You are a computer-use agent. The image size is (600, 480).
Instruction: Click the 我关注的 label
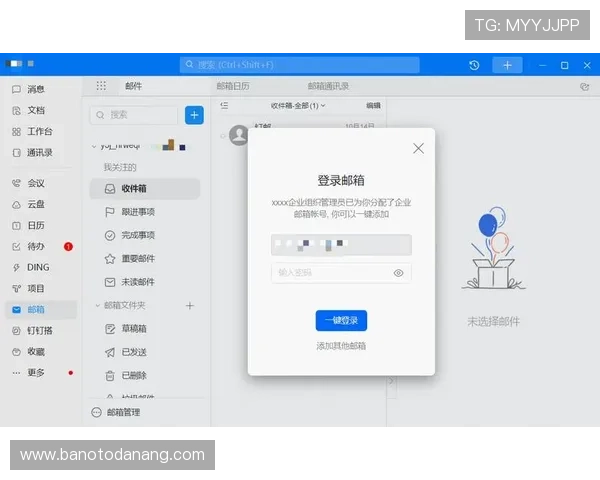(120, 167)
